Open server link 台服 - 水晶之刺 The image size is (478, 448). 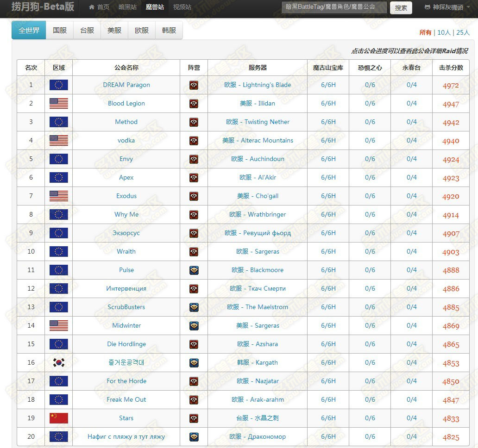258,418
